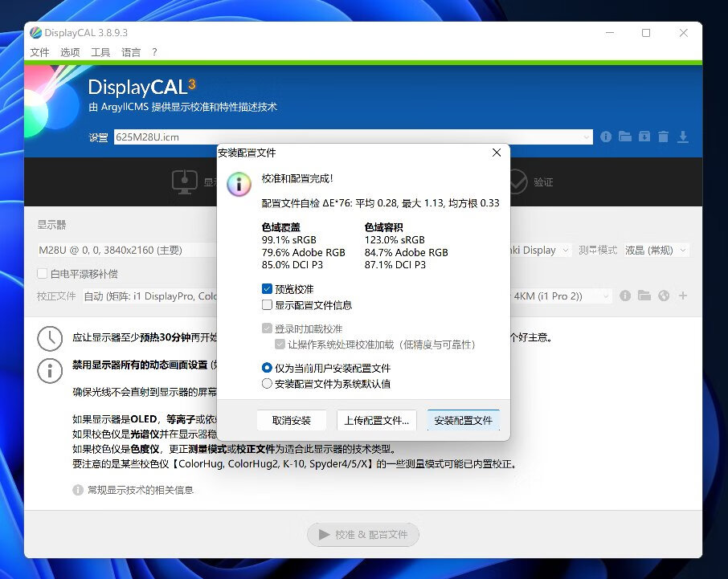
Task: Close the 安装配置文件 dialog
Action: coord(497,153)
